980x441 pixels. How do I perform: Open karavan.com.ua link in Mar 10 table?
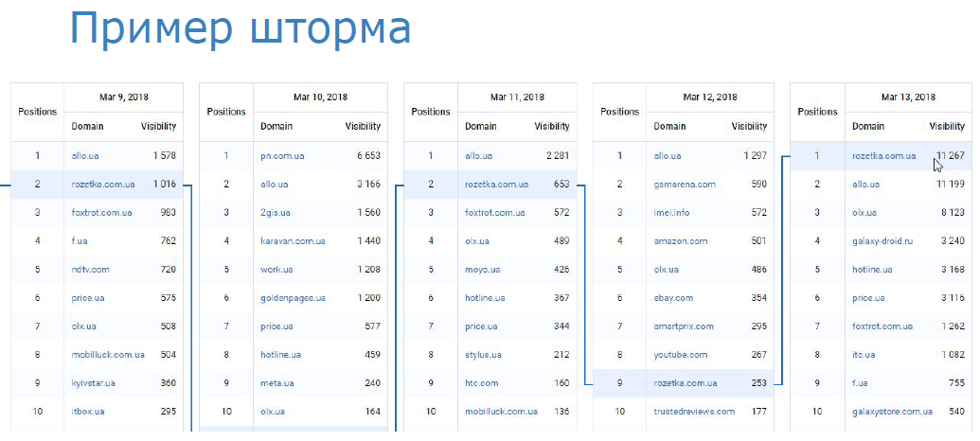click(x=294, y=241)
